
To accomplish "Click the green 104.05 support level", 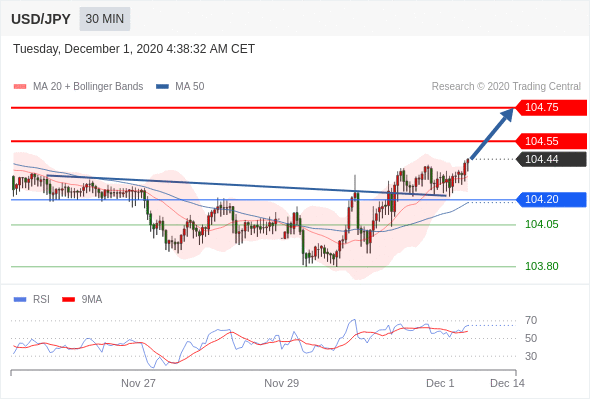I will click(x=541, y=224).
